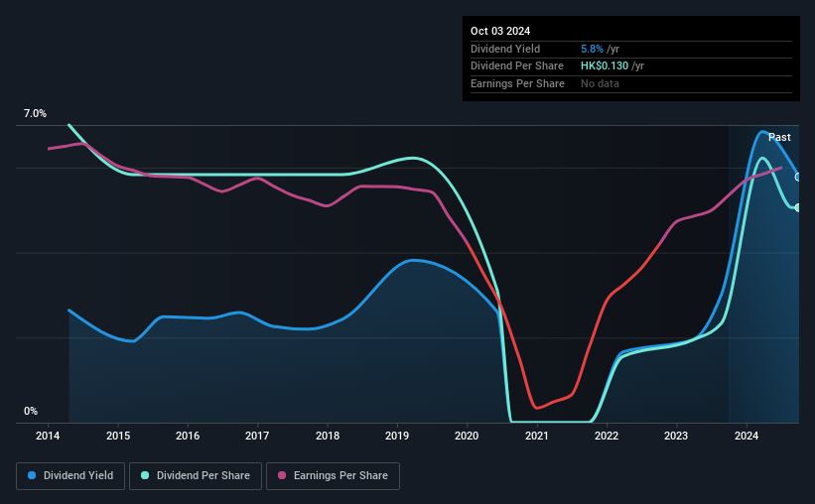
Task: Click the 5.8% dividend yield value
Action: point(592,49)
